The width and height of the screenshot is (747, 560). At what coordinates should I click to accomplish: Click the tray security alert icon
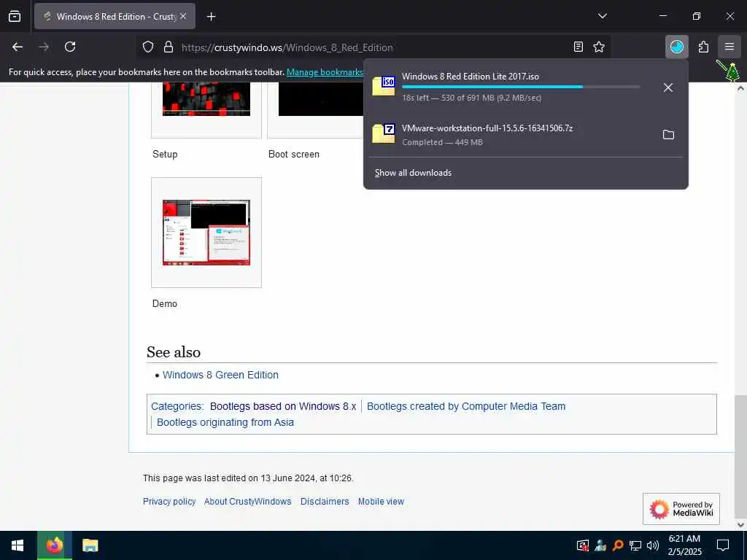point(582,545)
